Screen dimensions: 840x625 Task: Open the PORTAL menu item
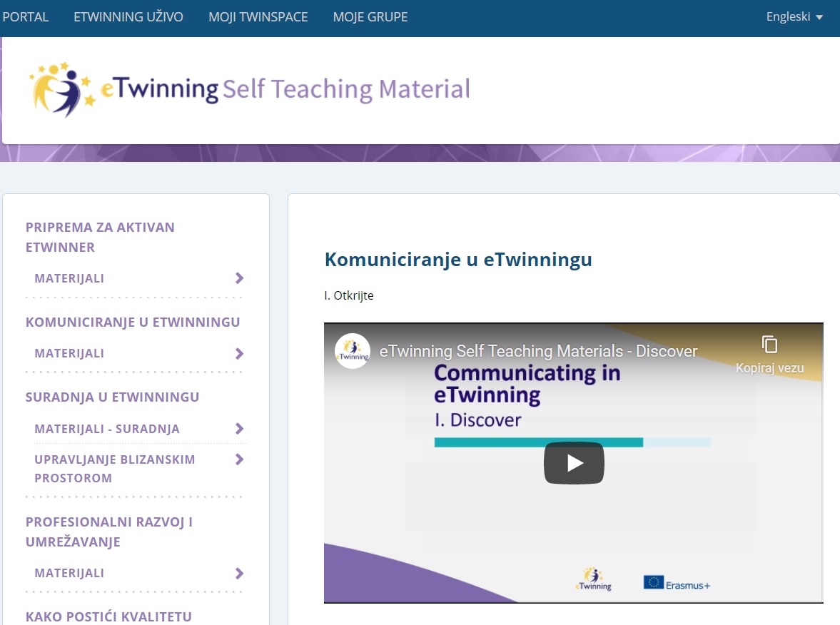(25, 17)
